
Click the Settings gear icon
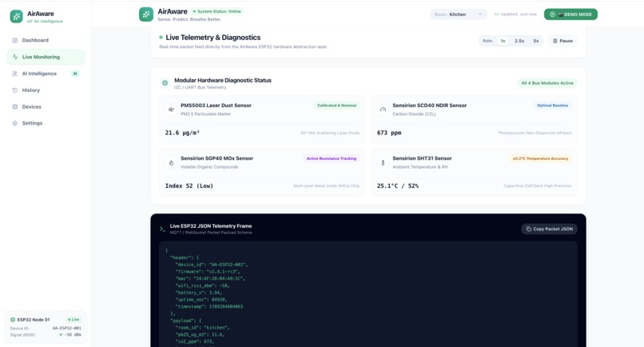point(15,123)
